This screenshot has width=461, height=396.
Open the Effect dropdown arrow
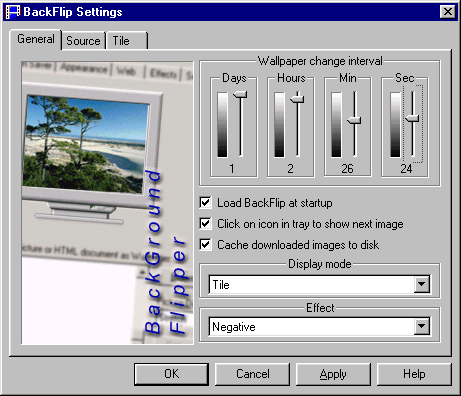point(422,326)
